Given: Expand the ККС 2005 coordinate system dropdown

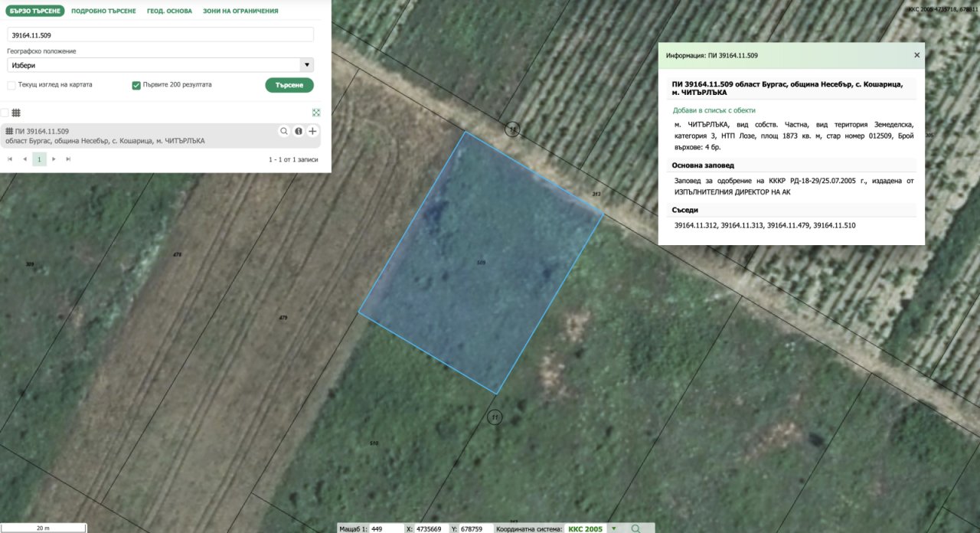Looking at the screenshot, I should (x=612, y=528).
